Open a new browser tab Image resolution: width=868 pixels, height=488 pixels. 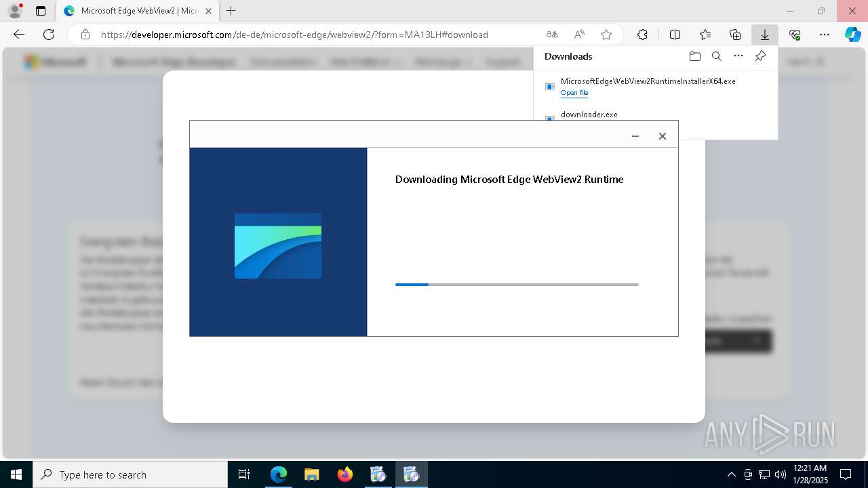coord(231,11)
